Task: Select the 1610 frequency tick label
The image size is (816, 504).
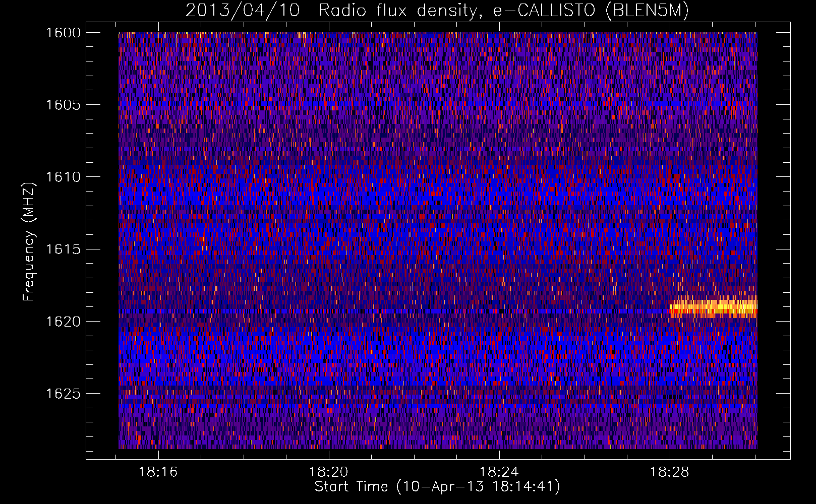Action: (63, 177)
